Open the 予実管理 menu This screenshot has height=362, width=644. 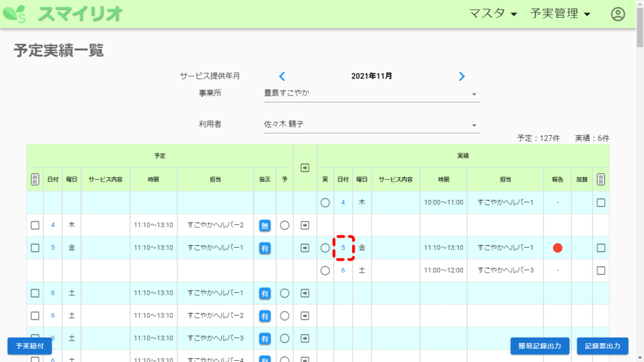coord(560,14)
